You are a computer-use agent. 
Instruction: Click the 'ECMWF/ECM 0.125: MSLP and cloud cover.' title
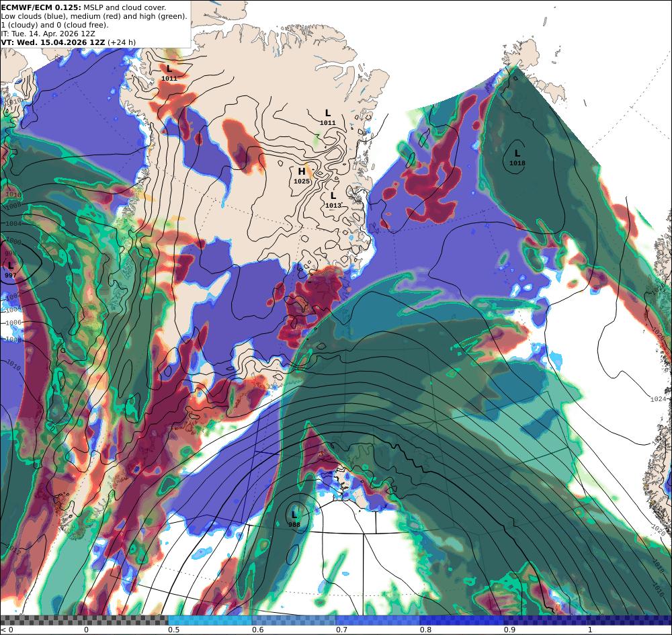83,7
